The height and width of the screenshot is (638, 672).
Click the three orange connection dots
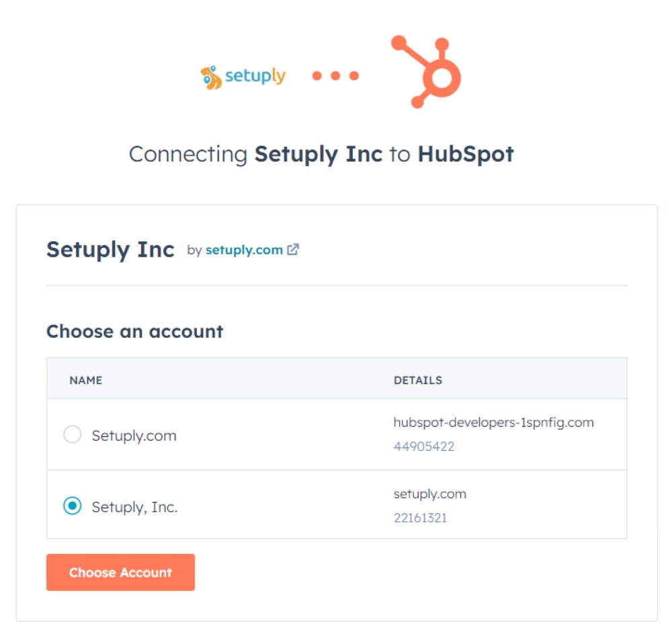[x=334, y=75]
